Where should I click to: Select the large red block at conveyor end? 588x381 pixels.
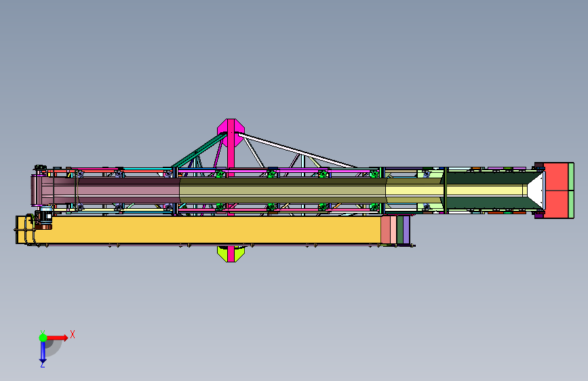coord(557,190)
